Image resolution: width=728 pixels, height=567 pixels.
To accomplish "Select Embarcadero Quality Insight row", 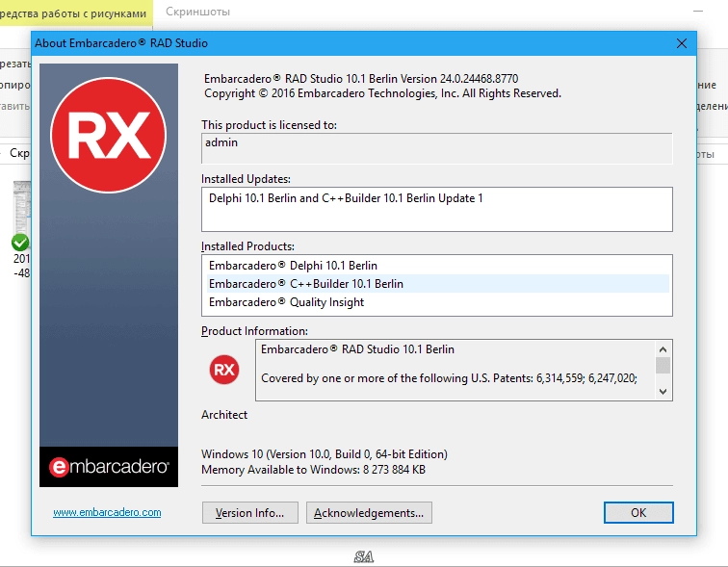I will pos(437,302).
